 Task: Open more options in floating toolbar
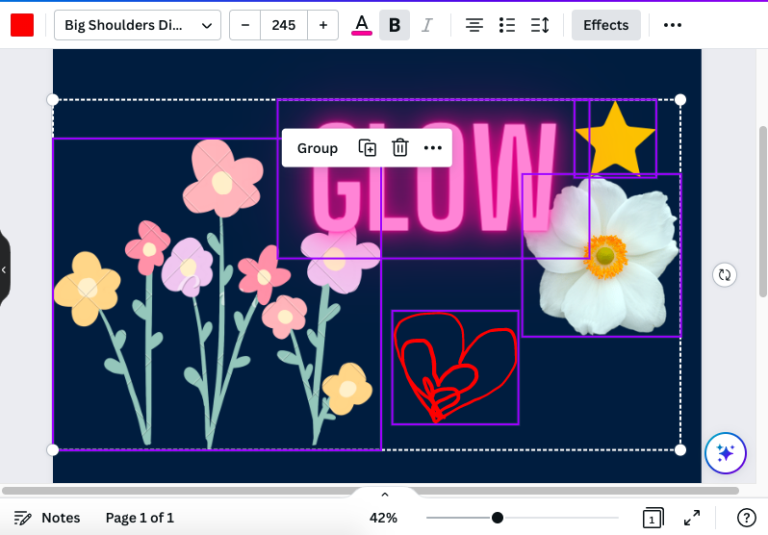click(432, 148)
